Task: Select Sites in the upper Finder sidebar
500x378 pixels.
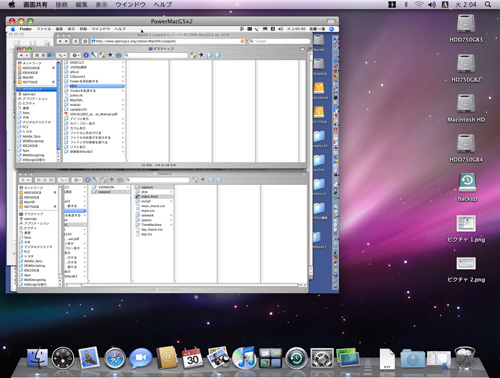Action: (x=26, y=113)
